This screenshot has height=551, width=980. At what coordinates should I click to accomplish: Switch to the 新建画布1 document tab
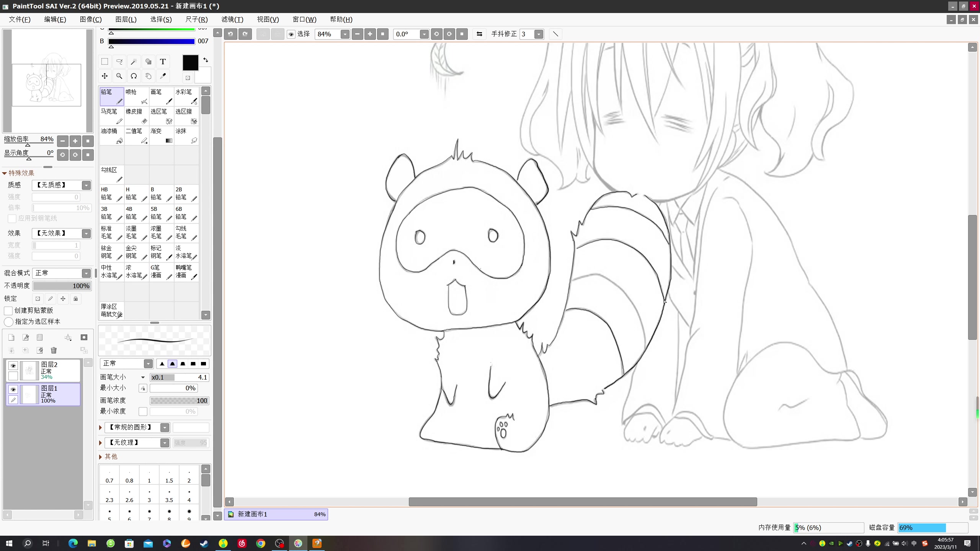click(276, 514)
